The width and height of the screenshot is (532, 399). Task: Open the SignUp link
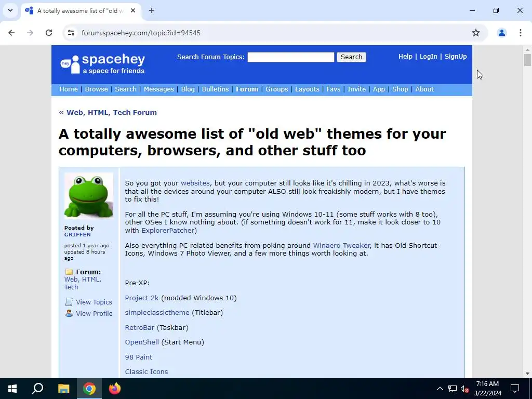tap(456, 57)
